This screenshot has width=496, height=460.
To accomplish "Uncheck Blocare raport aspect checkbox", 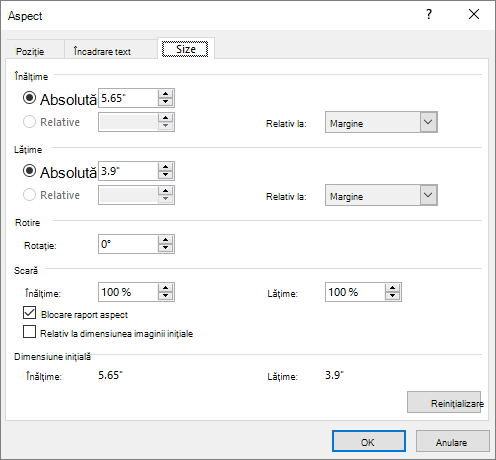I will pyautogui.click(x=29, y=313).
